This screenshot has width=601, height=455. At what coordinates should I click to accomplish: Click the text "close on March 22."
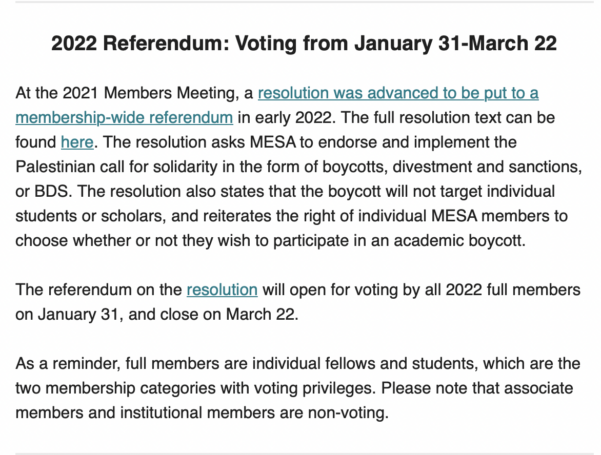coord(229,314)
